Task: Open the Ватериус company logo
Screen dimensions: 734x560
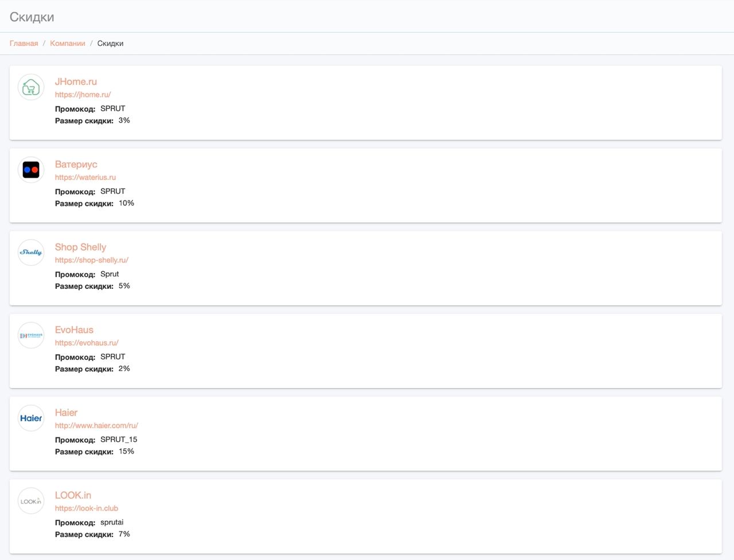Action: point(31,170)
